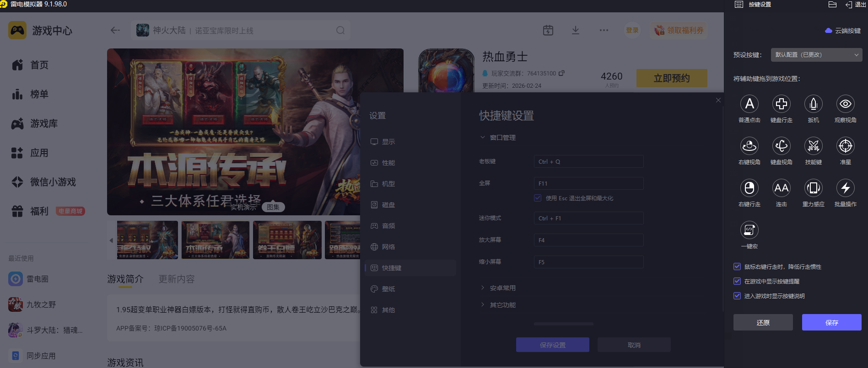The width and height of the screenshot is (868, 368).
Task: Open 榜单 rankings page
Action: coord(30,94)
